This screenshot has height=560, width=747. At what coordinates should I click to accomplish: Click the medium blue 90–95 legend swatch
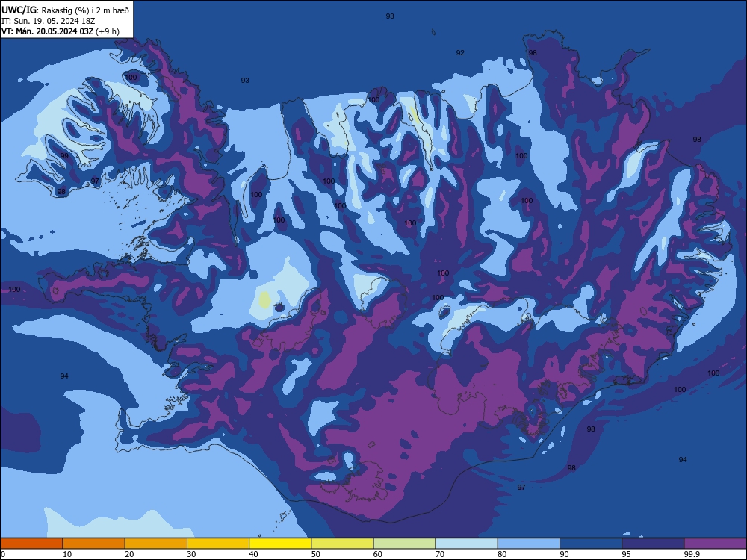(591, 544)
